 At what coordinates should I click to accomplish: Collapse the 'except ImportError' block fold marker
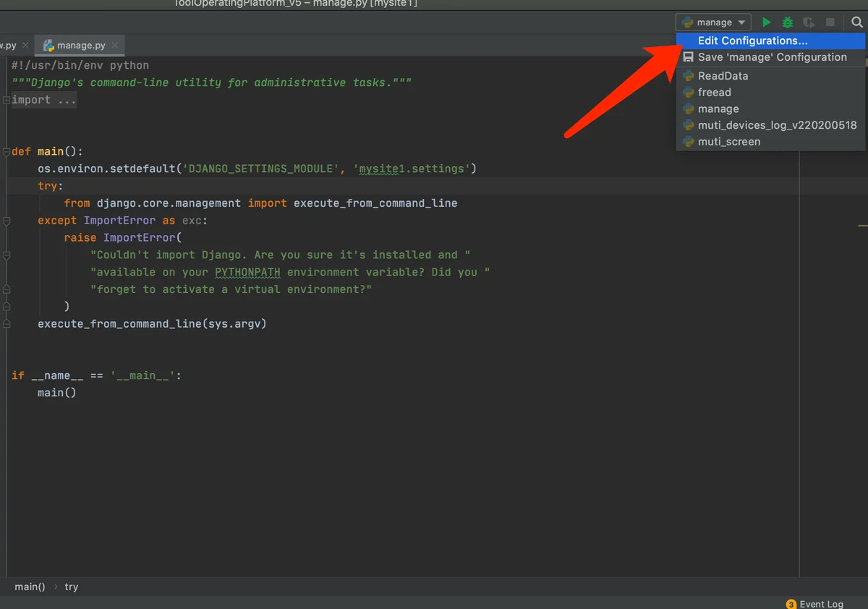pos(6,221)
